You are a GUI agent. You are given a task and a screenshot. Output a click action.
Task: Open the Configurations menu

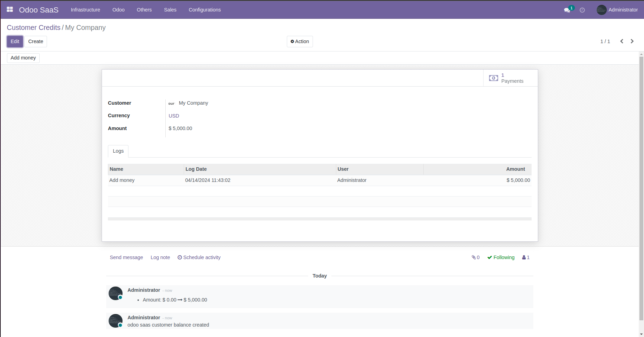coord(205,10)
